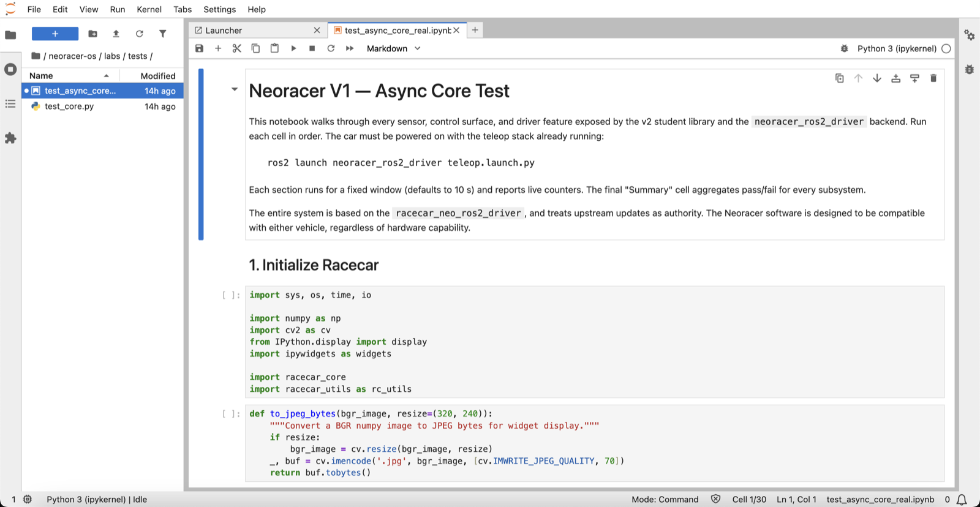The width and height of the screenshot is (980, 507).
Task: Move the cell up with arrow icon
Action: coord(858,78)
